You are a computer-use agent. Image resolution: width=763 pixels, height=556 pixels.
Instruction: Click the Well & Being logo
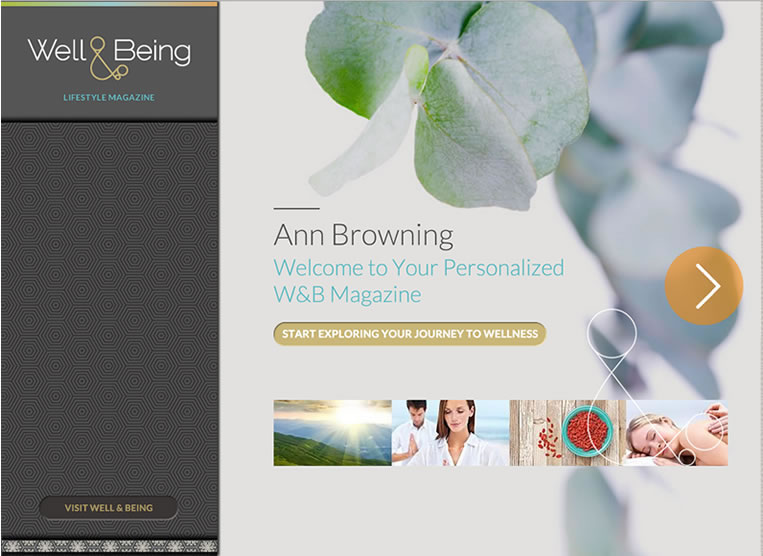point(109,57)
